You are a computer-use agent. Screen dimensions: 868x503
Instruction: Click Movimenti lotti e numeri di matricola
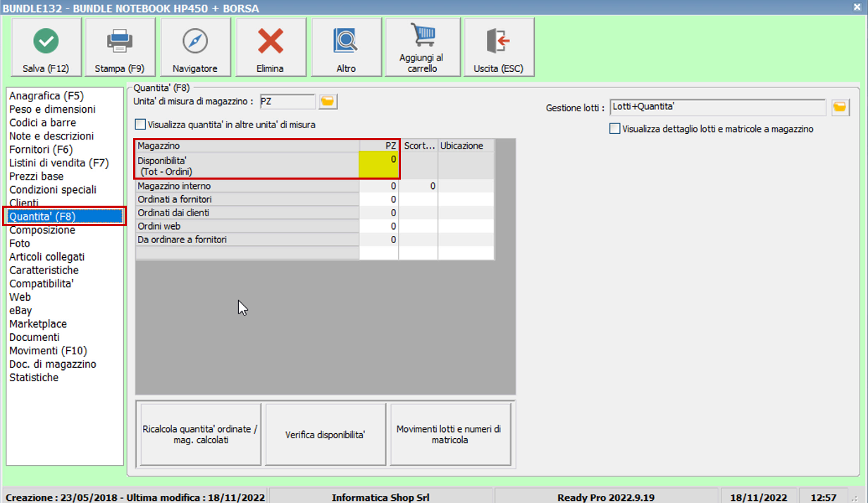click(x=449, y=435)
